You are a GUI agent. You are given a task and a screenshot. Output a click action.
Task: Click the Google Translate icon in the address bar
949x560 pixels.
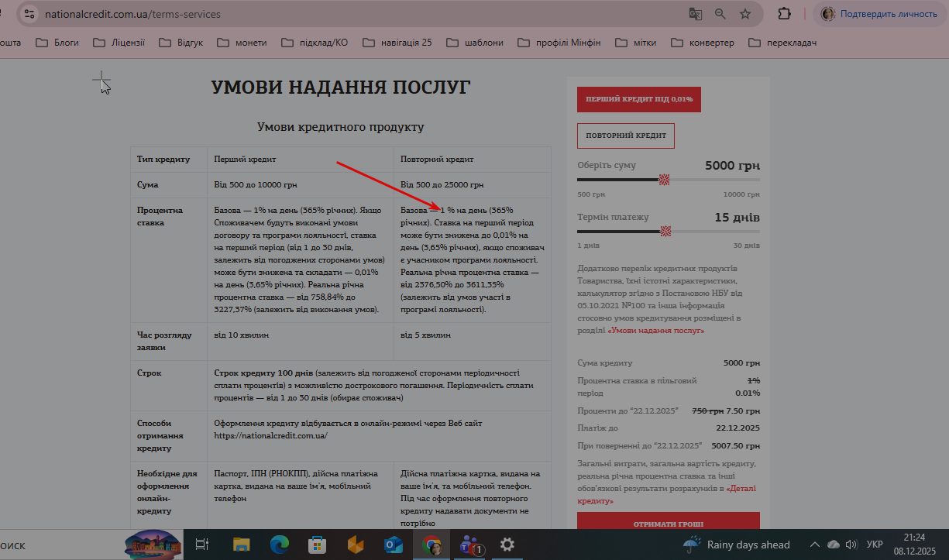[696, 14]
